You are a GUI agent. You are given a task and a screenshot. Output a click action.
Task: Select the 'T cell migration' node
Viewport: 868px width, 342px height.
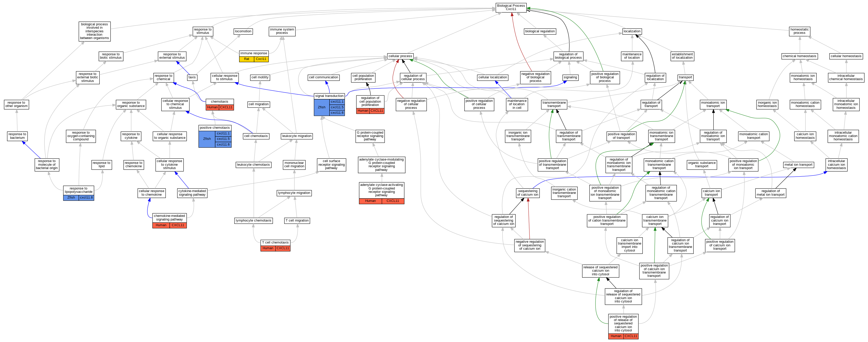pos(297,221)
